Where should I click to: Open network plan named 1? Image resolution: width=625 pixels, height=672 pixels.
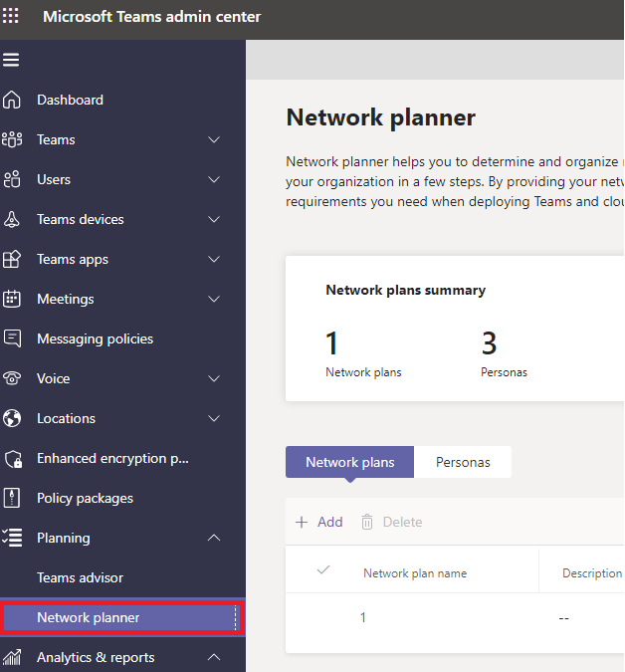pos(363,617)
